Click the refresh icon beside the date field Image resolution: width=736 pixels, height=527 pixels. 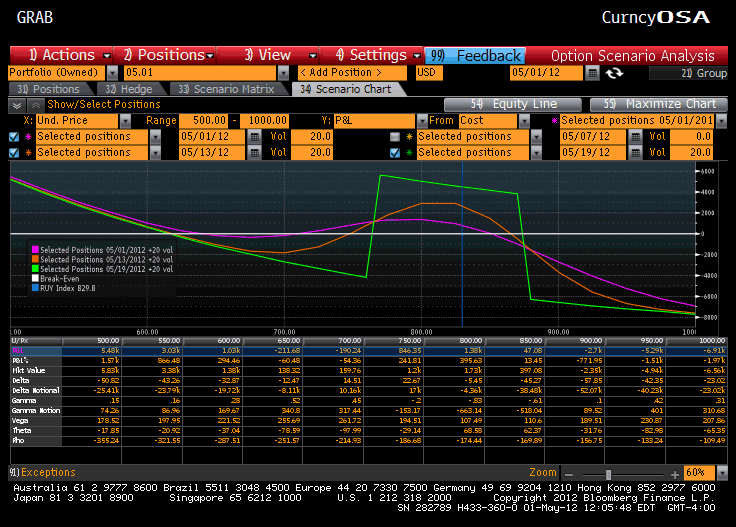[x=614, y=73]
